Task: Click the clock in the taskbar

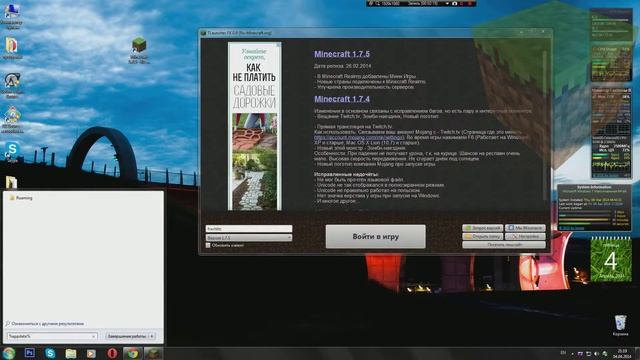Action: tap(622, 353)
